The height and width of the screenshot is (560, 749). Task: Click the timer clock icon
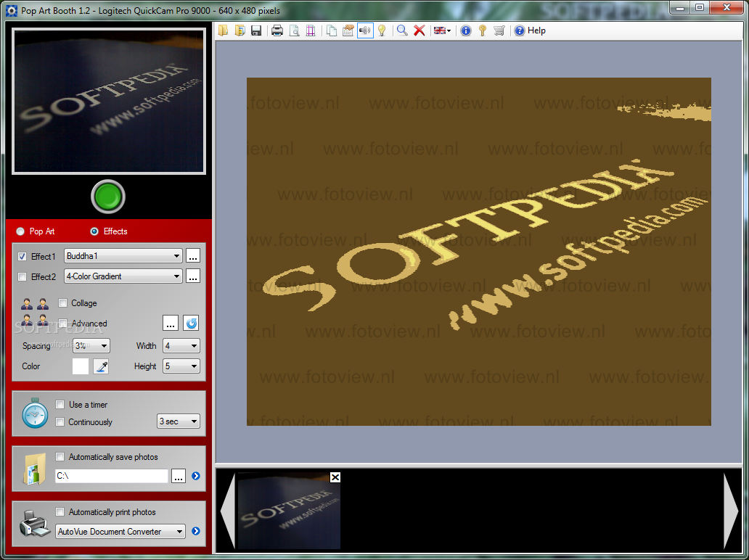tap(35, 413)
